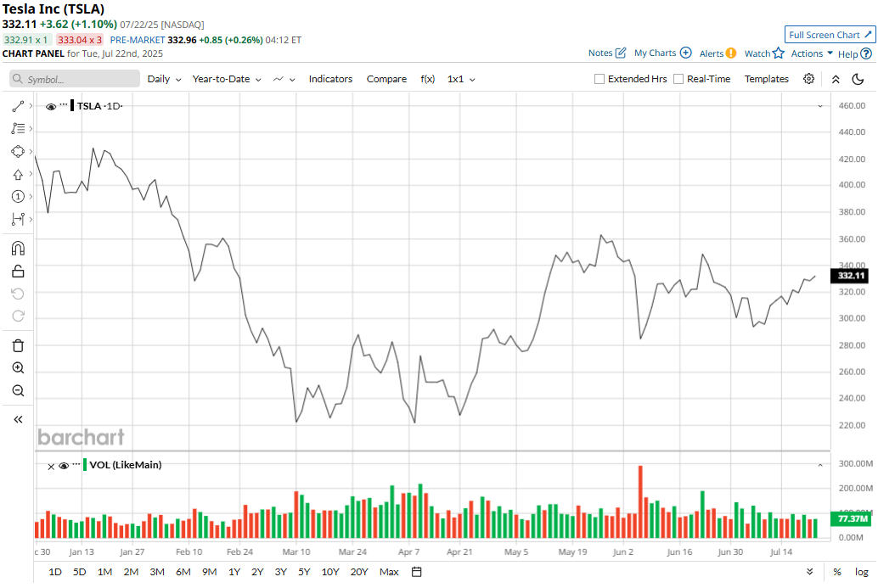The height and width of the screenshot is (588, 895).
Task: Zoom out of the chart
Action: 18,391
